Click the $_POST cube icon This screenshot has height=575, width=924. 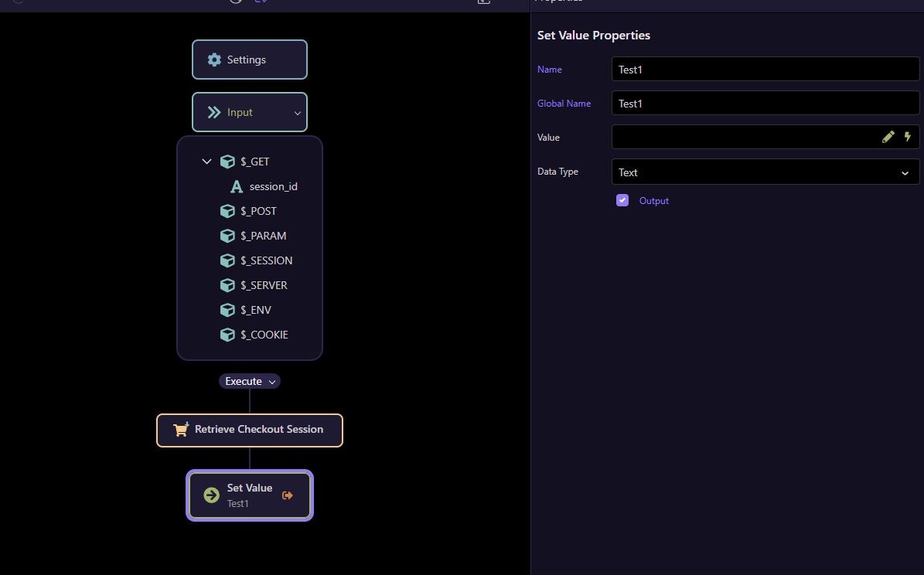[x=227, y=211]
